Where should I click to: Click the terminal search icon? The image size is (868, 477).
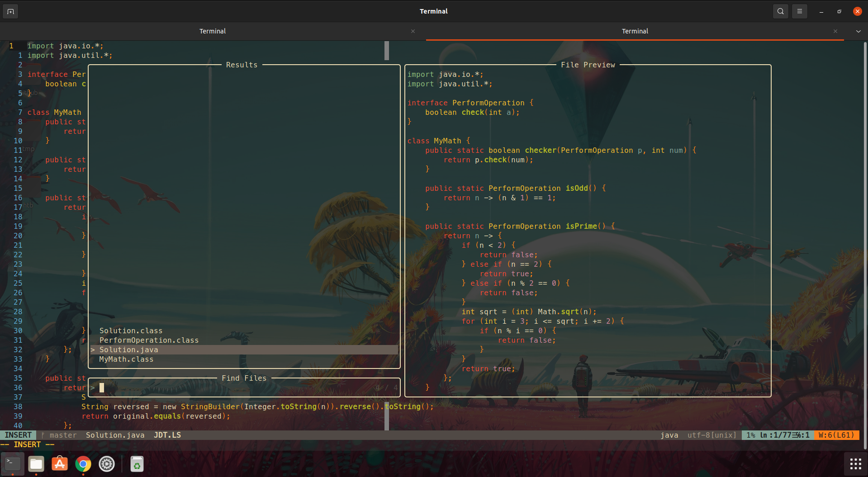pos(780,11)
